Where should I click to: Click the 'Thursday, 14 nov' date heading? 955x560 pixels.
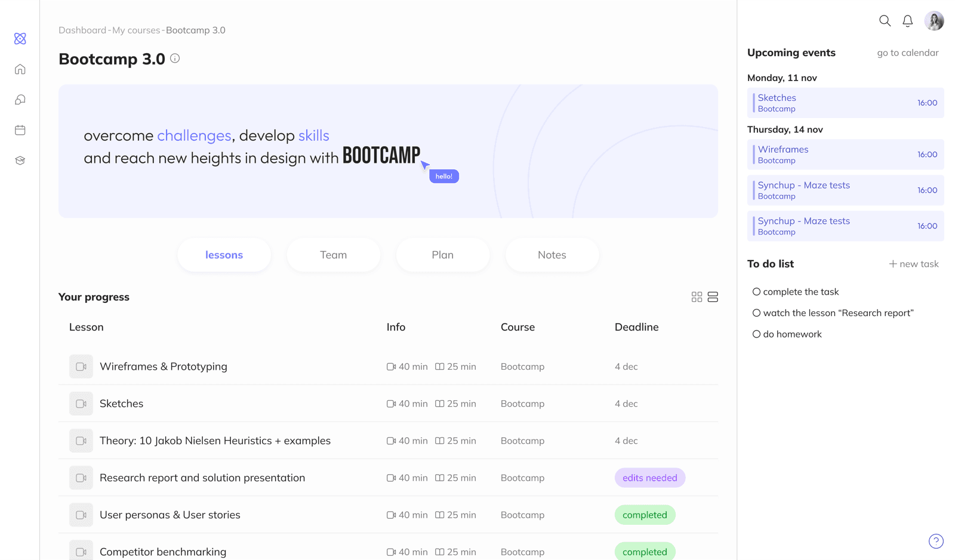click(x=785, y=129)
